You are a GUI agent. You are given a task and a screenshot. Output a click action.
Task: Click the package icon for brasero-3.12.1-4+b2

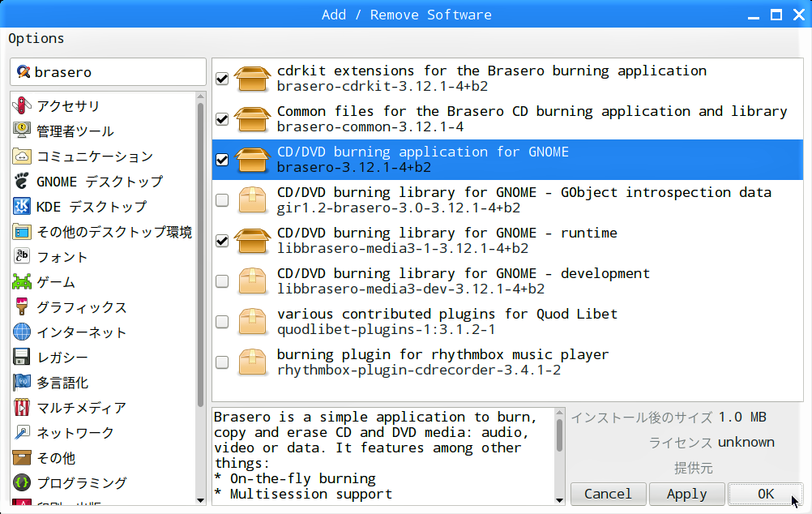252,160
